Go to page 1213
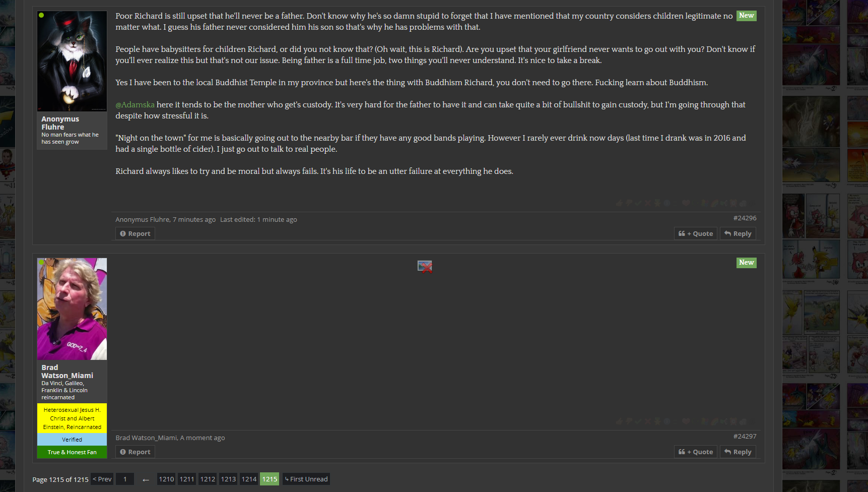The height and width of the screenshot is (492, 868). click(x=228, y=479)
